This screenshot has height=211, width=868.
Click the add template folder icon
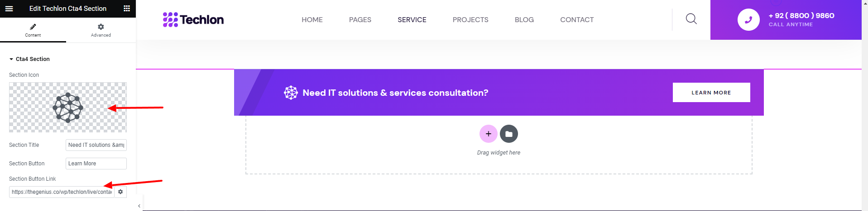(509, 134)
